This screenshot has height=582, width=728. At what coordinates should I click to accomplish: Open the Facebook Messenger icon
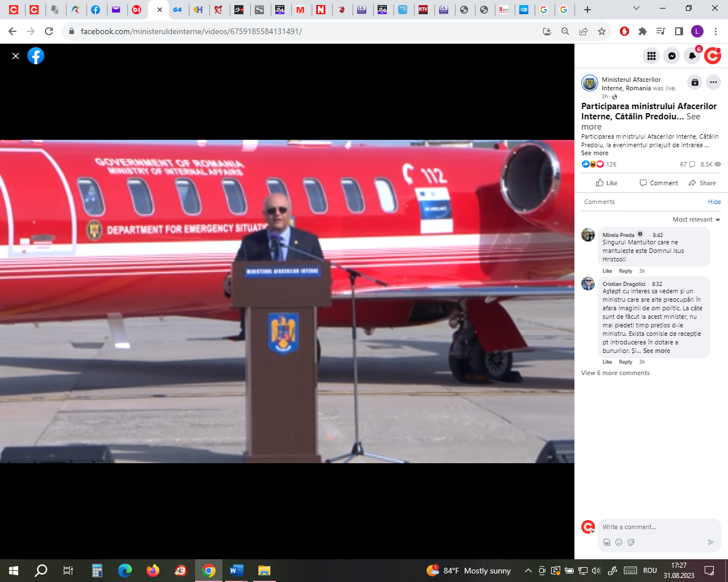[672, 56]
